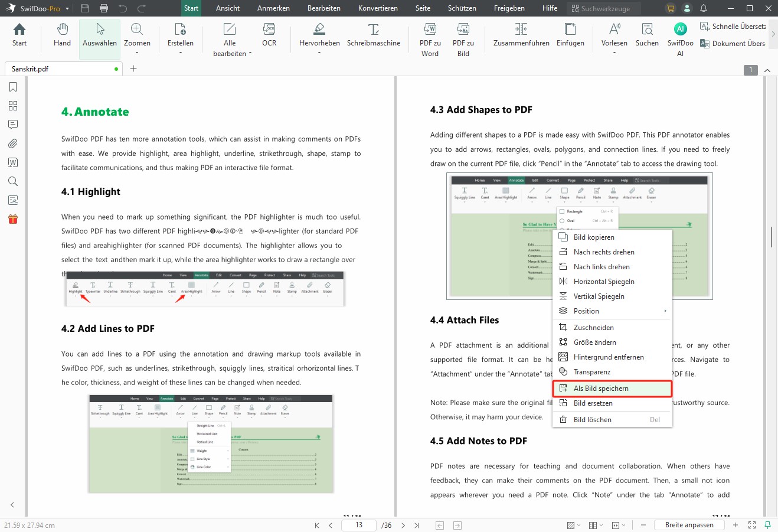Switch to the Seite tab
The width and height of the screenshot is (778, 532).
[423, 8]
